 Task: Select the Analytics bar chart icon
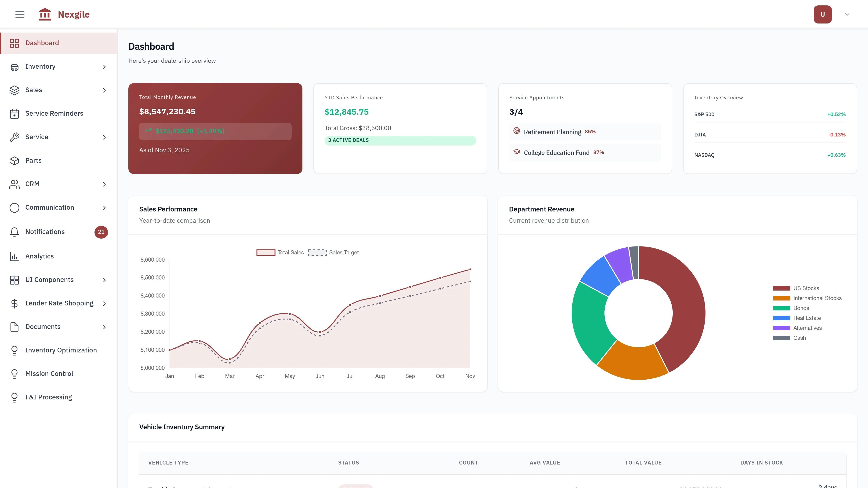pos(14,256)
